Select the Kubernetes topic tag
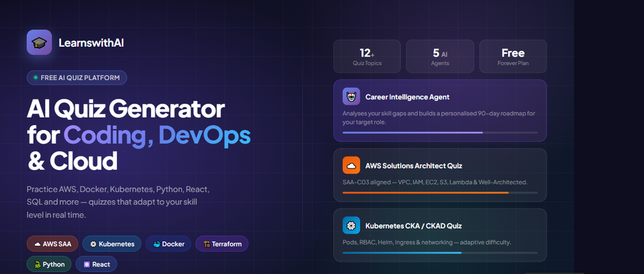644x274 pixels. pos(112,244)
